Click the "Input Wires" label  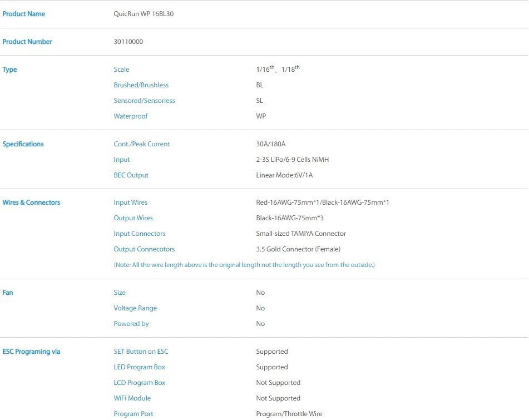tap(131, 202)
